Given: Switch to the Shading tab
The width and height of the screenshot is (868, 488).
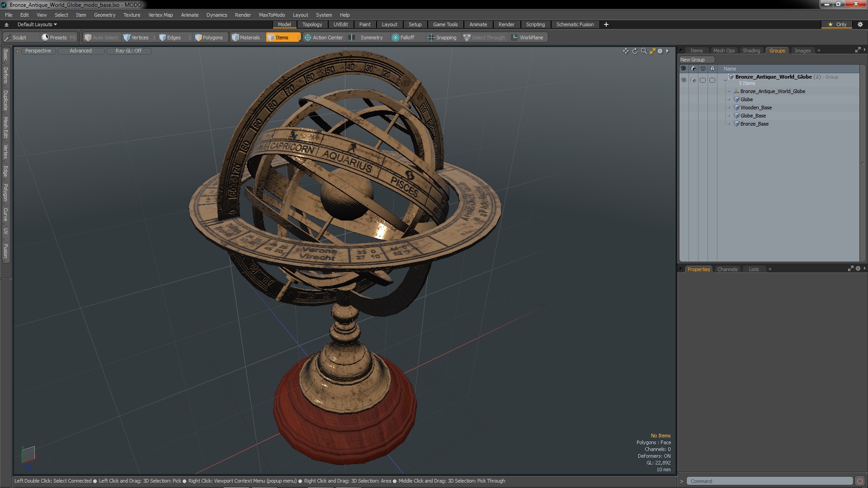Looking at the screenshot, I should click(x=751, y=51).
